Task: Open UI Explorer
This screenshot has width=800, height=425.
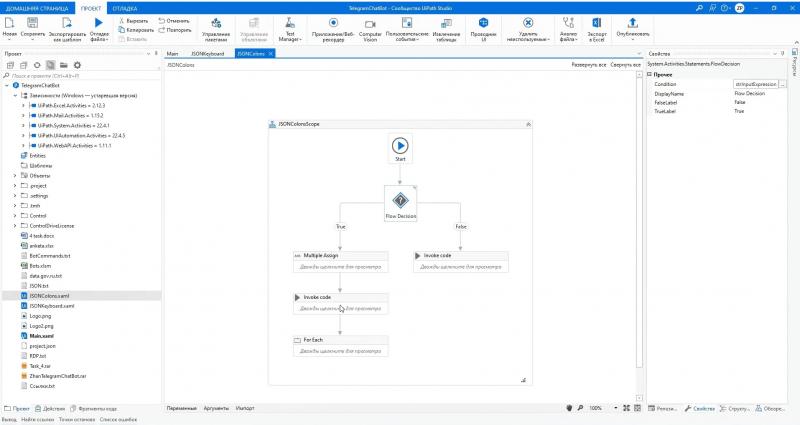Action: click(483, 29)
